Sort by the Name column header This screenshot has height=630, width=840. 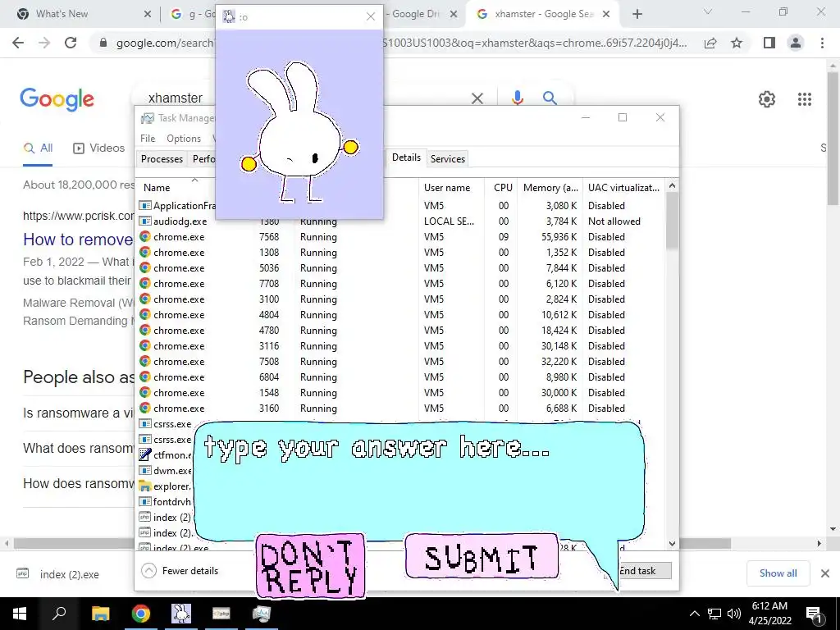157,188
